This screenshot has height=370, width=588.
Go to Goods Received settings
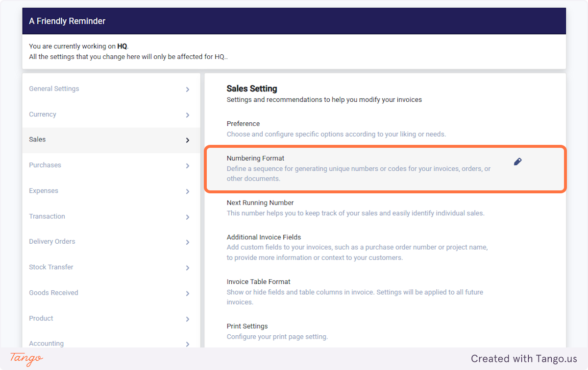point(111,293)
